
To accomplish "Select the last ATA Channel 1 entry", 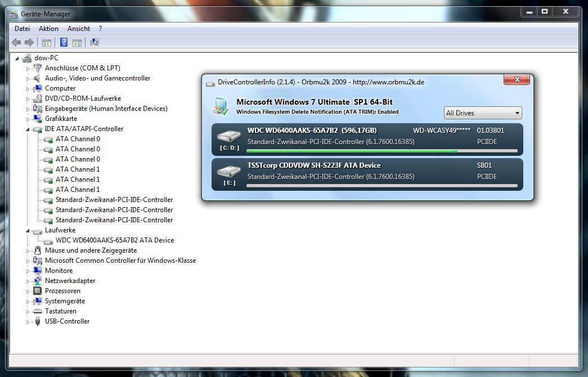I will [78, 190].
